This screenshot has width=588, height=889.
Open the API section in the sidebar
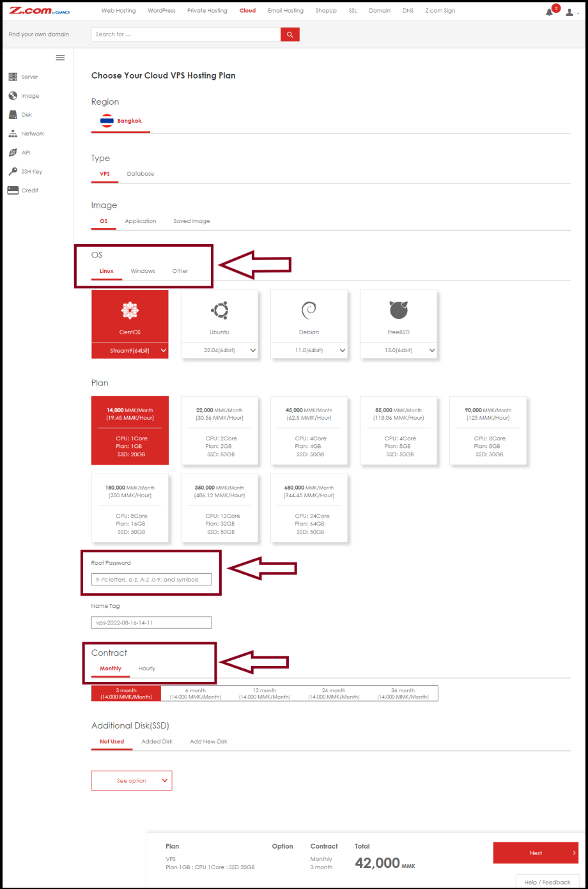click(21, 152)
